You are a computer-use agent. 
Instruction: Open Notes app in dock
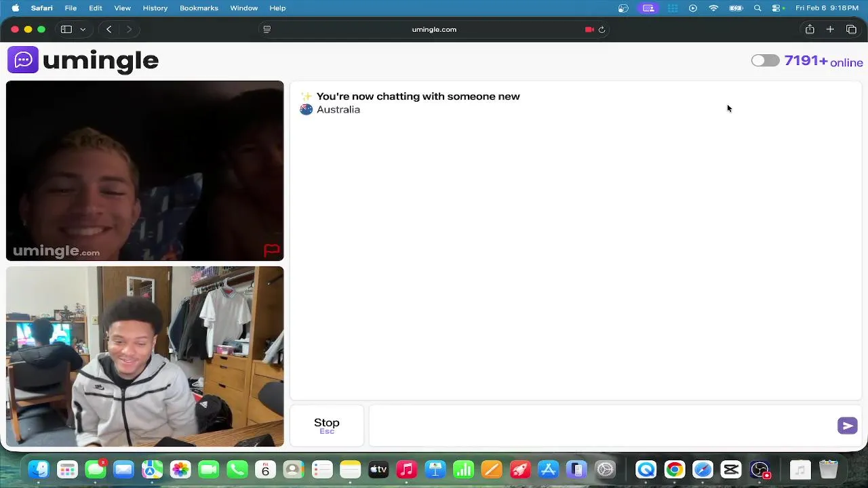[x=350, y=470]
